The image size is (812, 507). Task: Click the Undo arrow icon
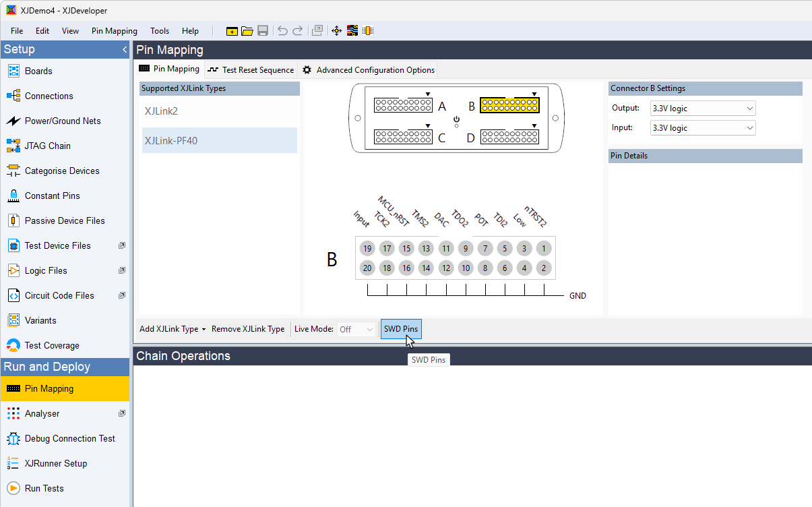point(282,31)
